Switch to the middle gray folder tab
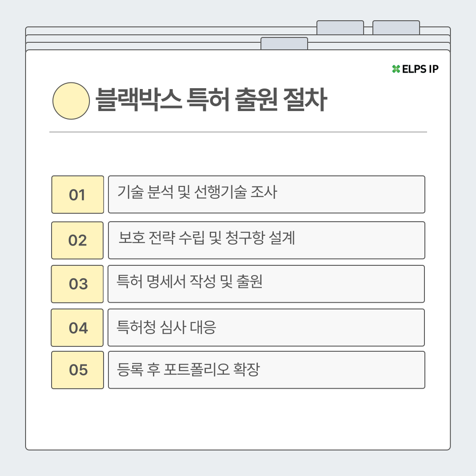 coord(340,27)
